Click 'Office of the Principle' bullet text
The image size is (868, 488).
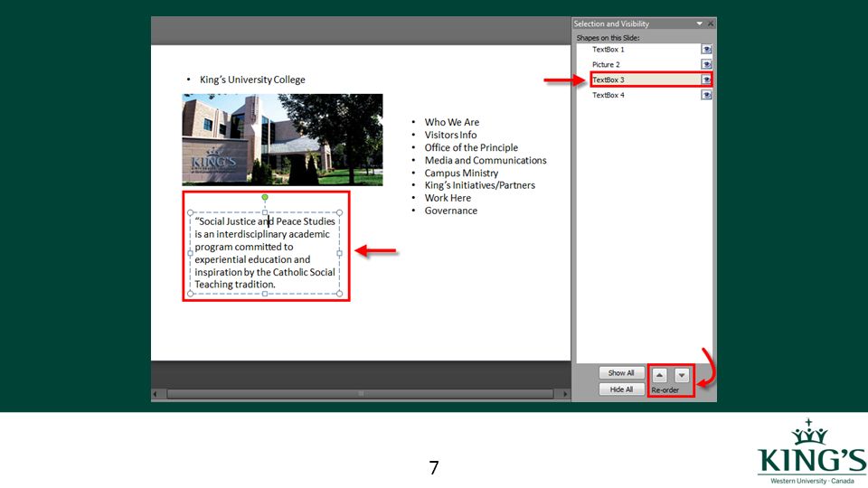(471, 147)
